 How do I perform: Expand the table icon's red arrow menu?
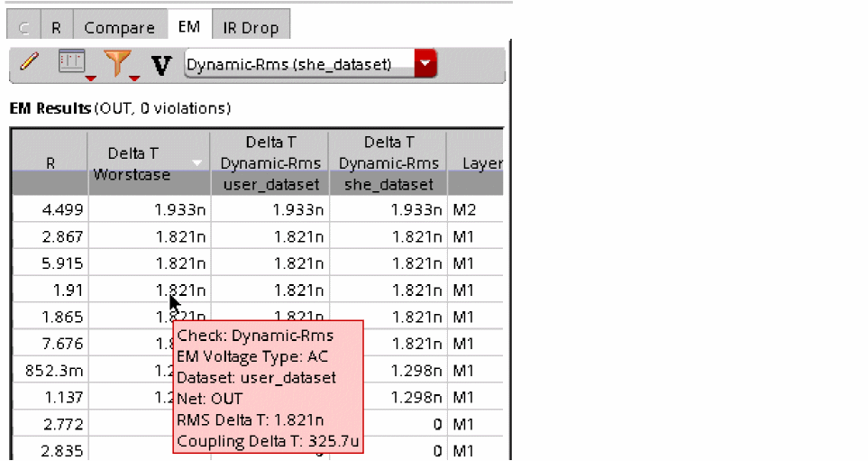[90, 78]
